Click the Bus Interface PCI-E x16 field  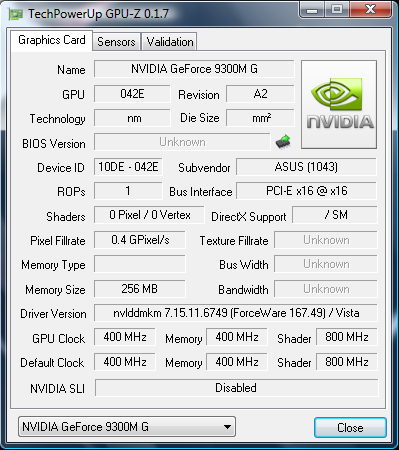pos(306,191)
